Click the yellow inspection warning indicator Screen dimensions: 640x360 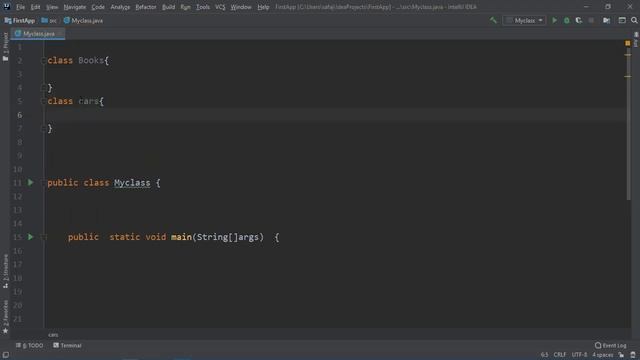coord(628,43)
